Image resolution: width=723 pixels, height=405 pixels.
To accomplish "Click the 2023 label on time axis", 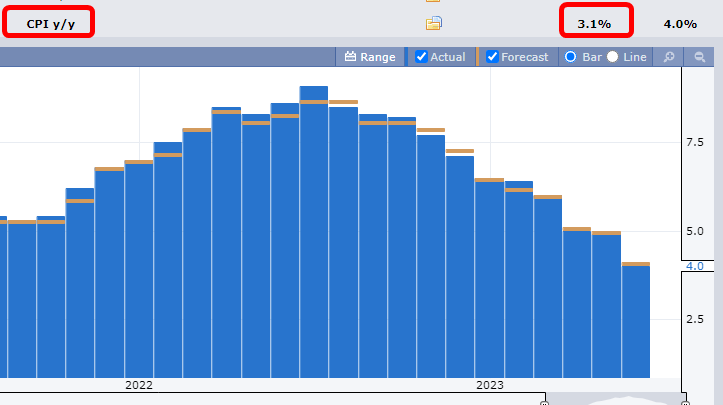I will (x=490, y=385).
